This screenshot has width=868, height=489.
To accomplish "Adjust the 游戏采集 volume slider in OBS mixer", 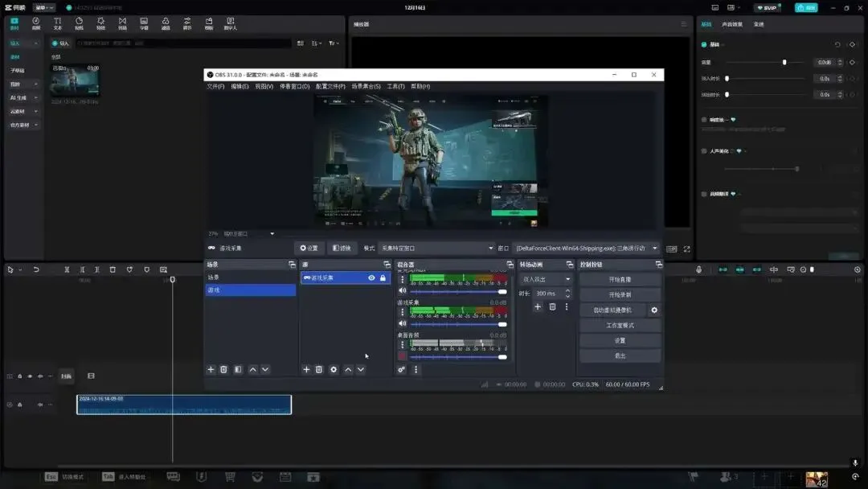I will point(502,324).
